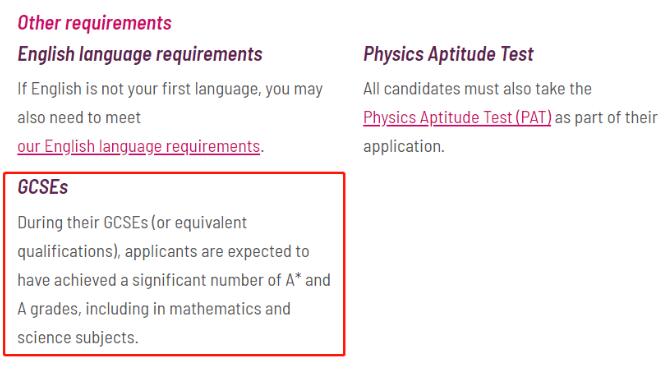Click the word 'equivalent' in GCSEs paragraph
Screen dimensions: 667x376
(211, 223)
